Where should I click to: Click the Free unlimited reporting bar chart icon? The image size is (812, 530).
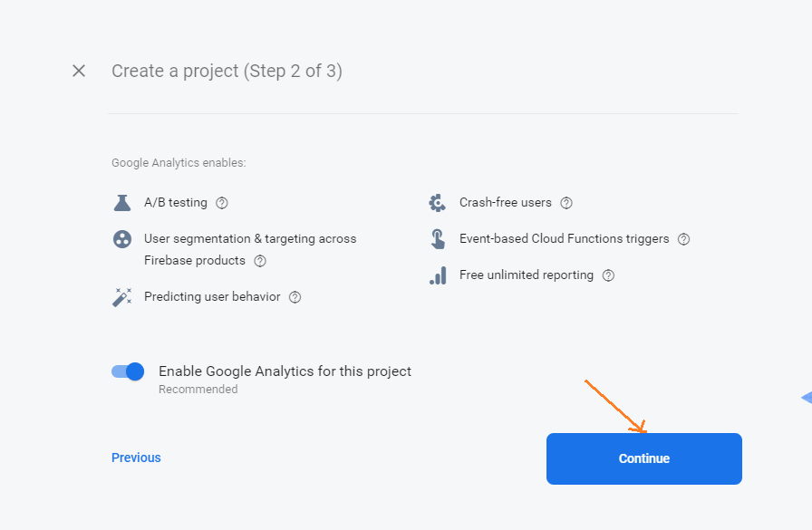438,275
